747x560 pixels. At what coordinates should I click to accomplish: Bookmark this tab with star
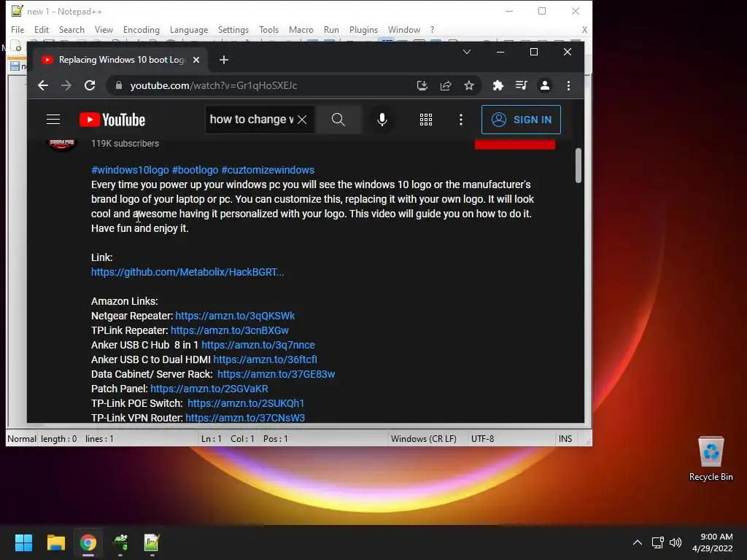pos(469,85)
